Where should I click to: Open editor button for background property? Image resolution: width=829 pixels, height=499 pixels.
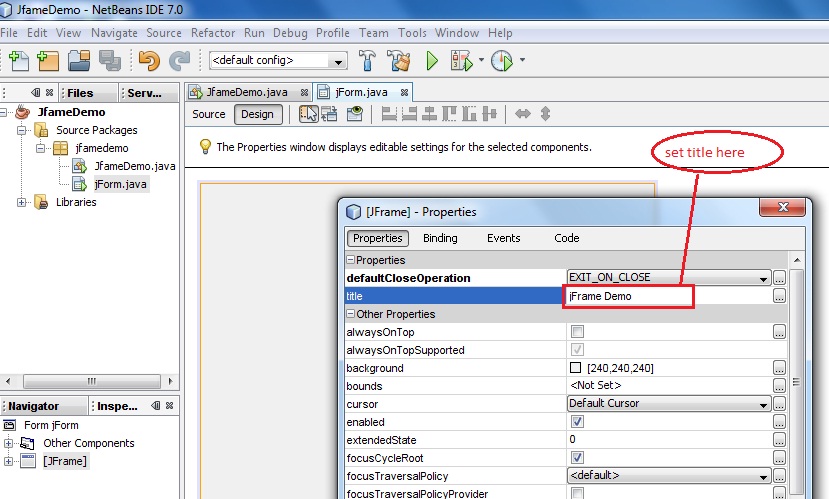coord(779,368)
